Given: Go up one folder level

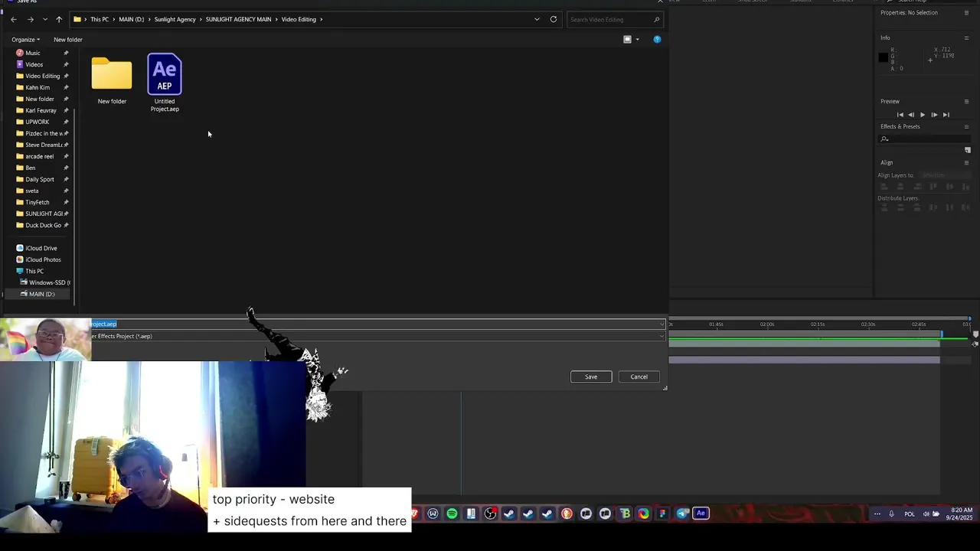Looking at the screenshot, I should [59, 19].
